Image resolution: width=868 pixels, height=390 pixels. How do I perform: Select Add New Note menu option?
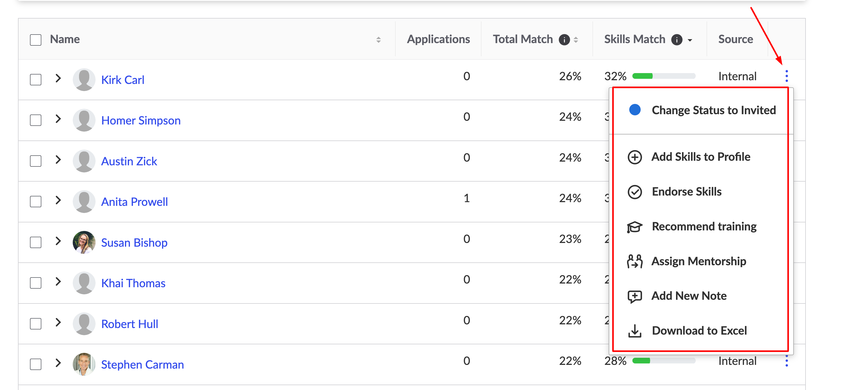click(x=689, y=296)
